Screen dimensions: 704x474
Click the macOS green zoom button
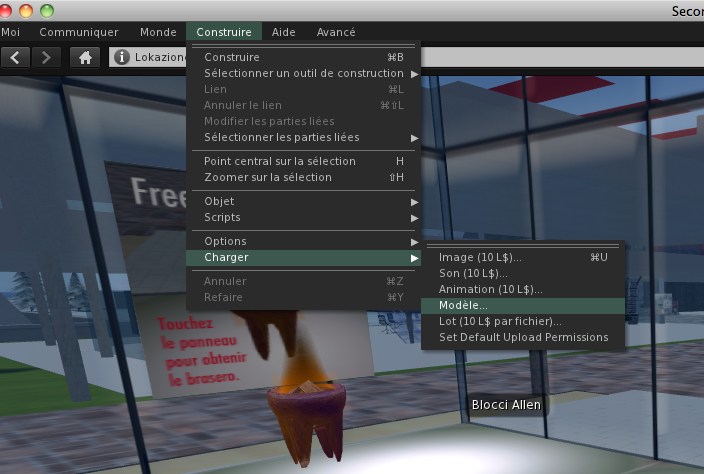click(x=47, y=11)
